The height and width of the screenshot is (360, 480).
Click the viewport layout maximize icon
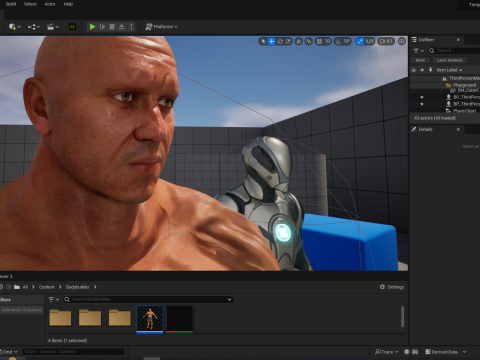point(402,41)
